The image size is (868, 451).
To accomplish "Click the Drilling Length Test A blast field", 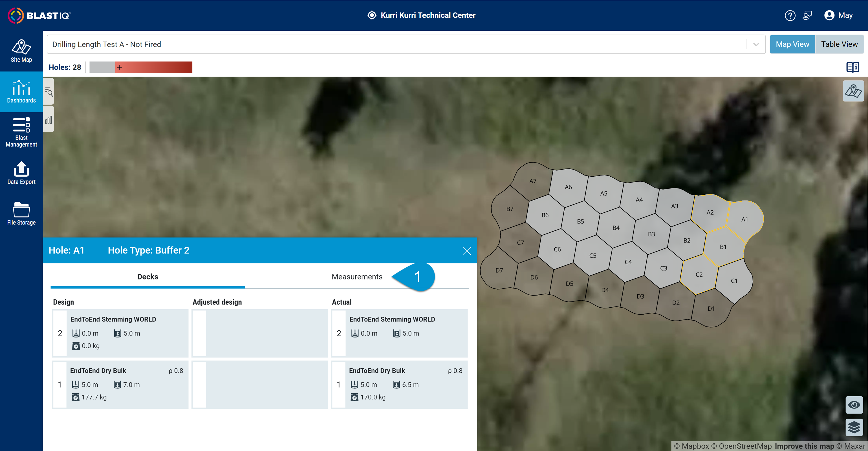I will coord(406,45).
